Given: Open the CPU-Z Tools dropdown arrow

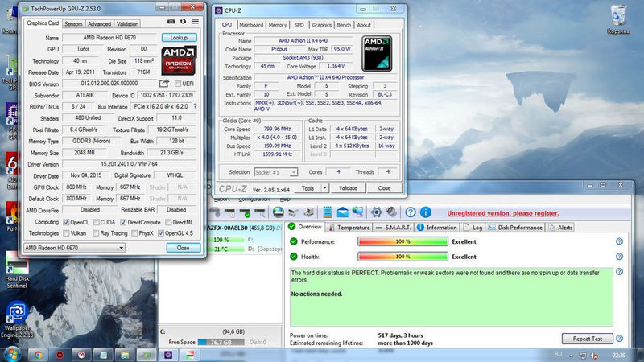Looking at the screenshot, I should (x=324, y=188).
